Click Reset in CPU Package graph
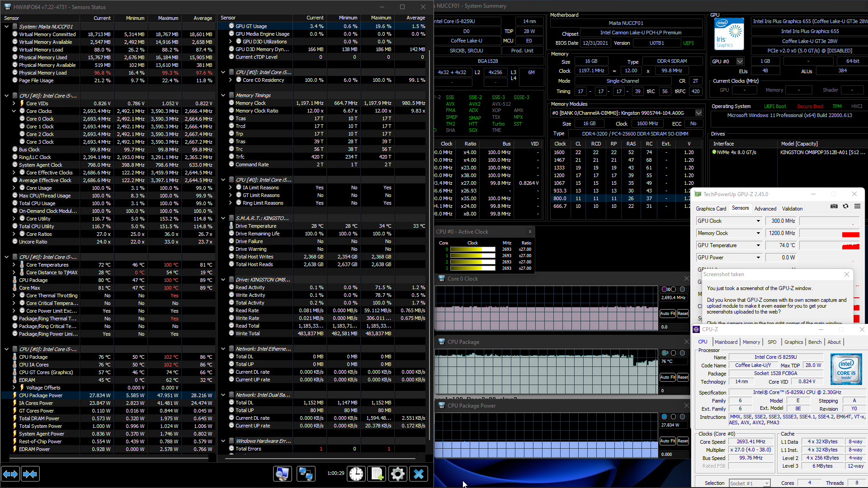The image size is (868, 488). point(683,377)
